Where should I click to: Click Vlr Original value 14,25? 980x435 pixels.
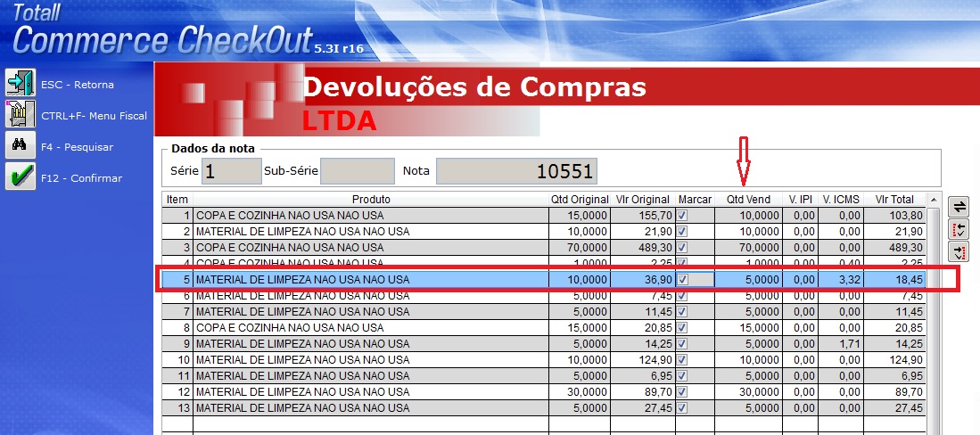(643, 344)
